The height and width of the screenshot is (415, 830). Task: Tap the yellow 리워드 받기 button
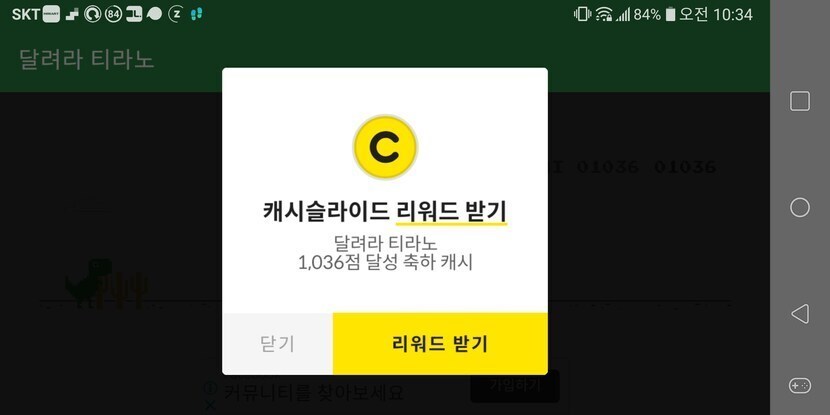pos(440,344)
